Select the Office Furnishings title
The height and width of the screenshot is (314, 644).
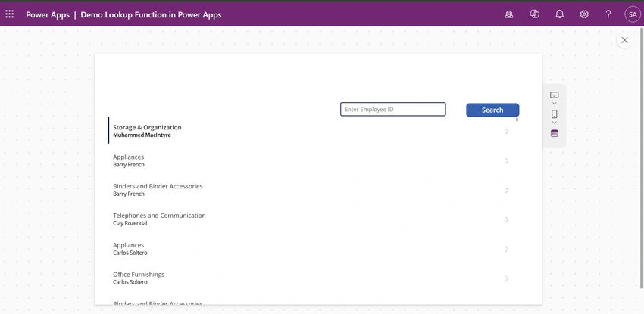click(x=139, y=274)
